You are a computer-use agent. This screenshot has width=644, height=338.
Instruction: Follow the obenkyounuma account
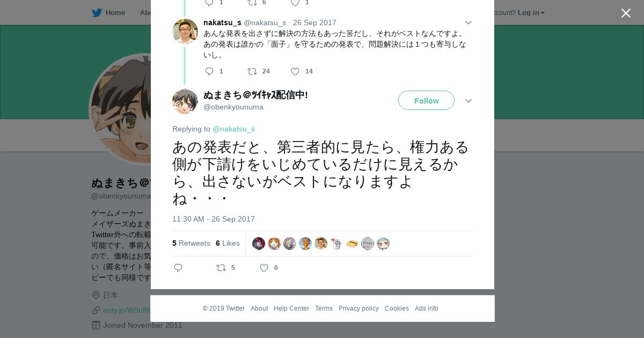tap(426, 100)
